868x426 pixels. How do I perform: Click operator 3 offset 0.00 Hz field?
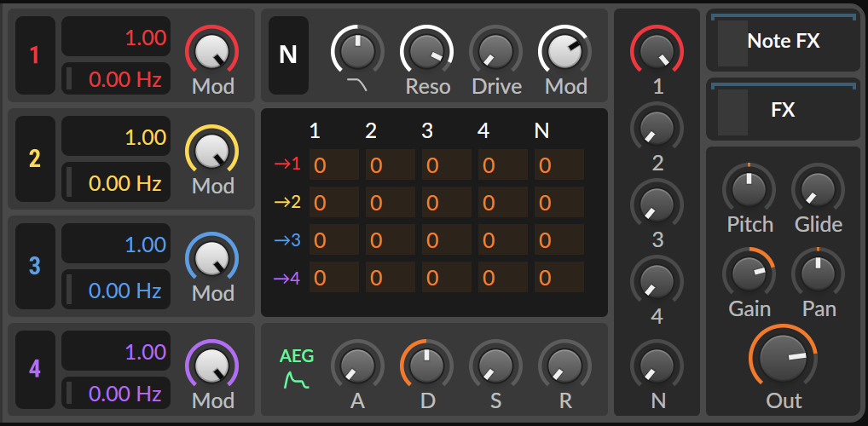coord(116,290)
